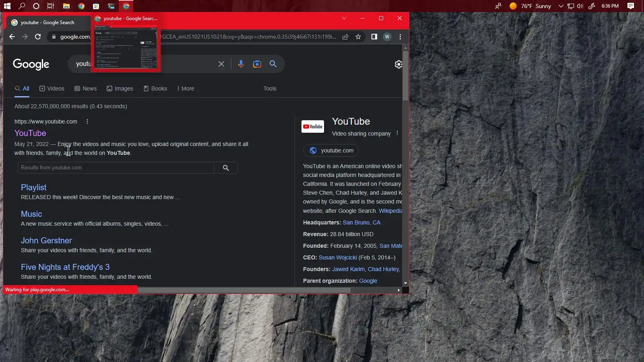
Task: Open the Susan Wojcicki CEO link
Action: [x=338, y=257]
